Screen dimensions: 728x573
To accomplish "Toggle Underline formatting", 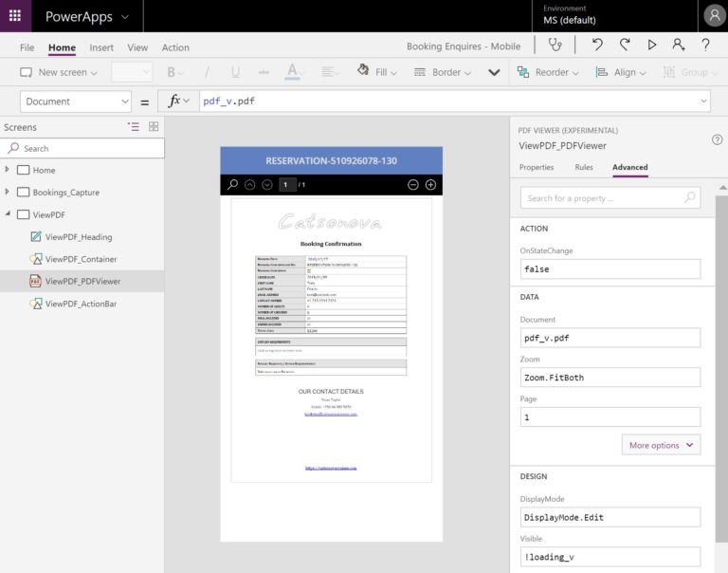I will [x=235, y=72].
